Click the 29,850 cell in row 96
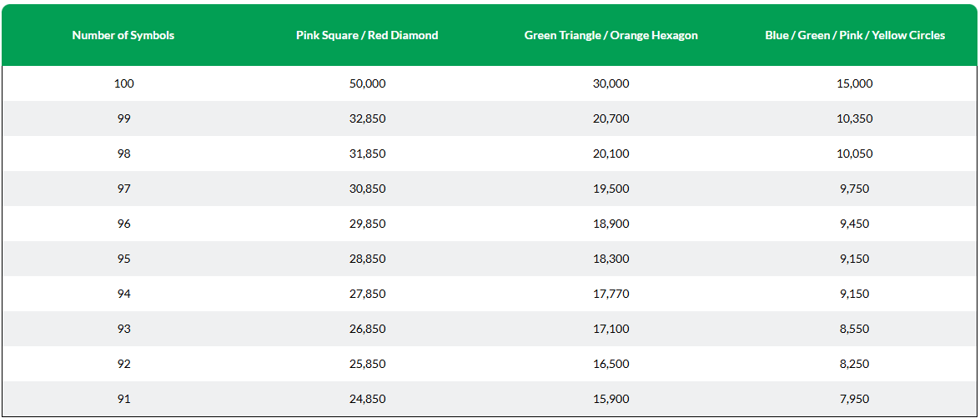Viewport: 980px width, 418px height. coord(368,224)
